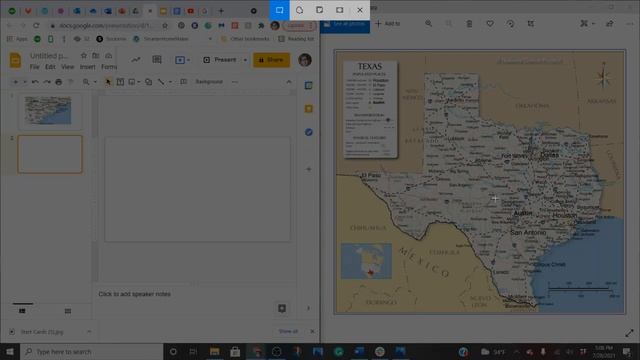Select blank slide 2 thumbnail
This screenshot has width=640, height=360.
pos(50,154)
